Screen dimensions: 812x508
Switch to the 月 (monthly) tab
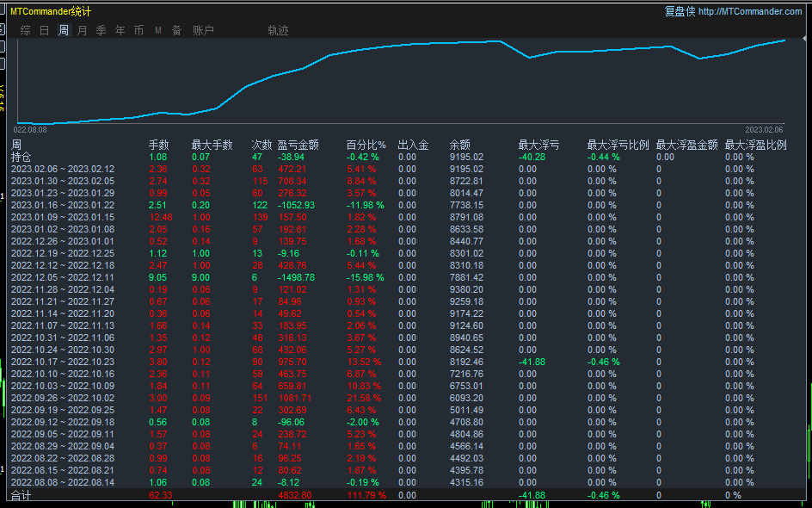83,31
